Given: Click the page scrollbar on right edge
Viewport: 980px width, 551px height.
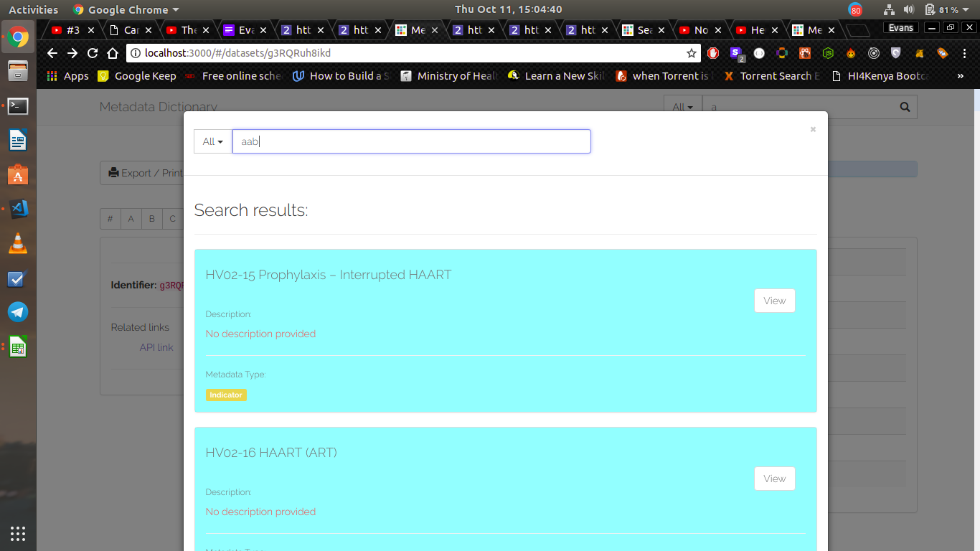Looking at the screenshot, I should (976, 319).
